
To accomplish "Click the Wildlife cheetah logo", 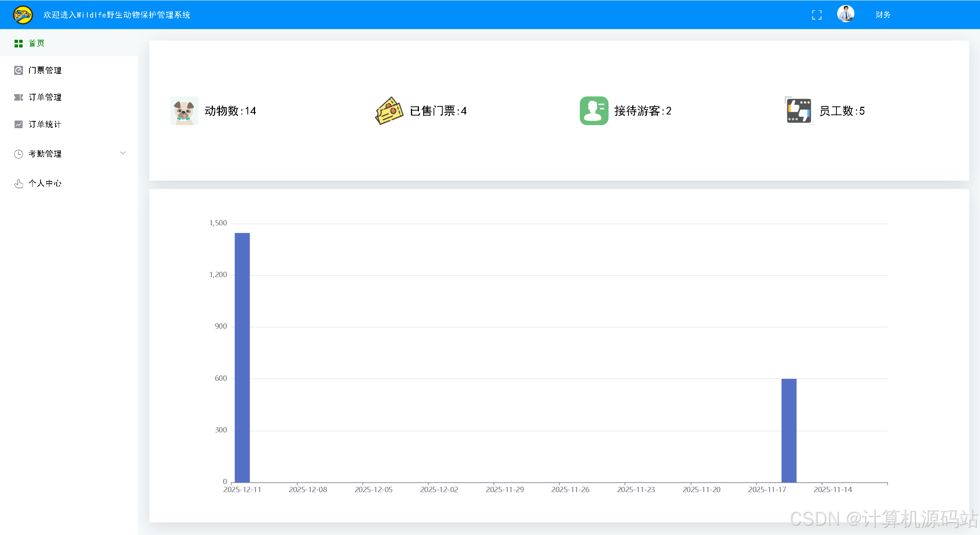I will pos(23,15).
